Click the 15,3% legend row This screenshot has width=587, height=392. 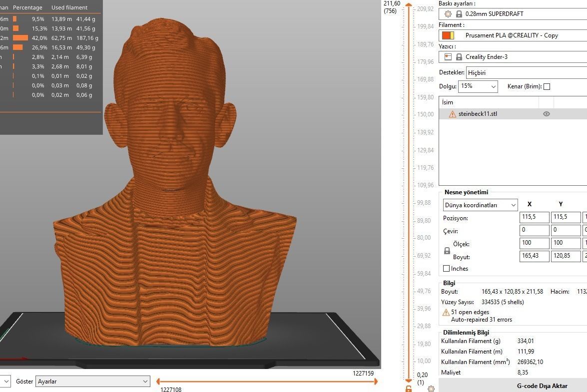pos(50,28)
